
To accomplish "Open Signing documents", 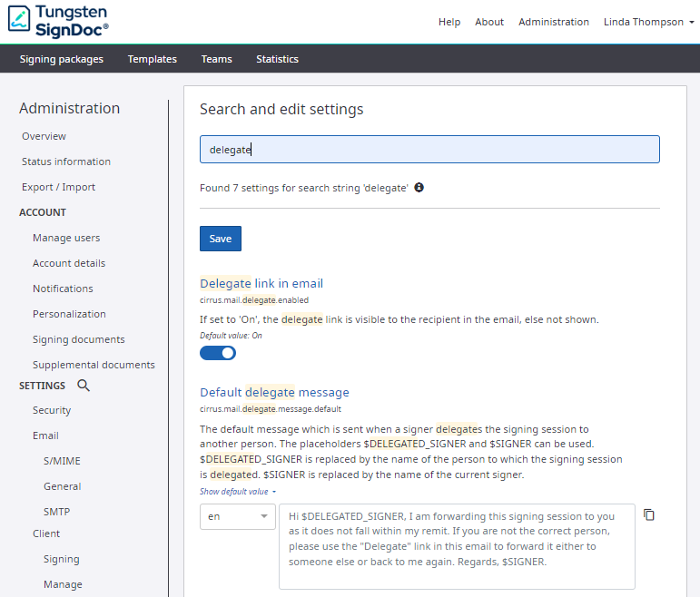I will pyautogui.click(x=79, y=339).
